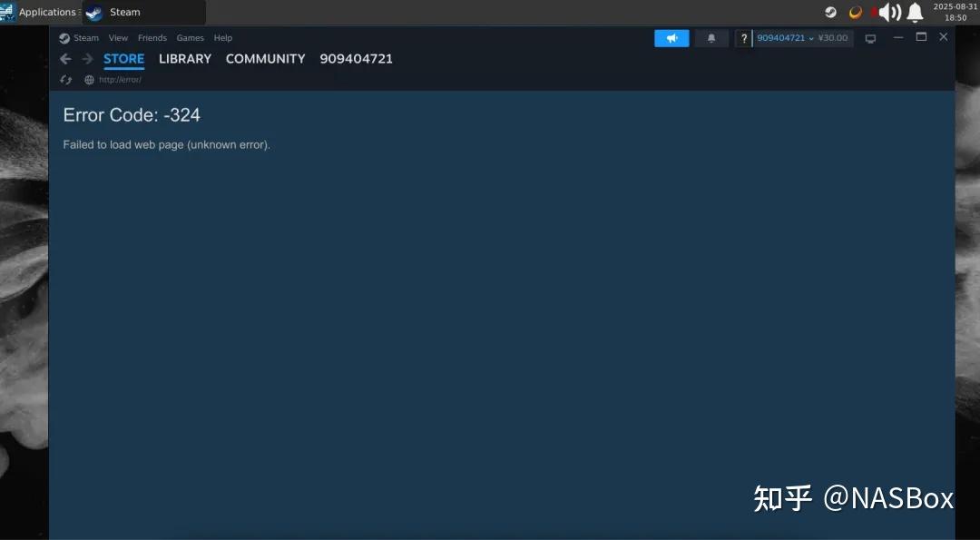Navigate back using the back arrow
The image size is (980, 540).
pos(64,58)
